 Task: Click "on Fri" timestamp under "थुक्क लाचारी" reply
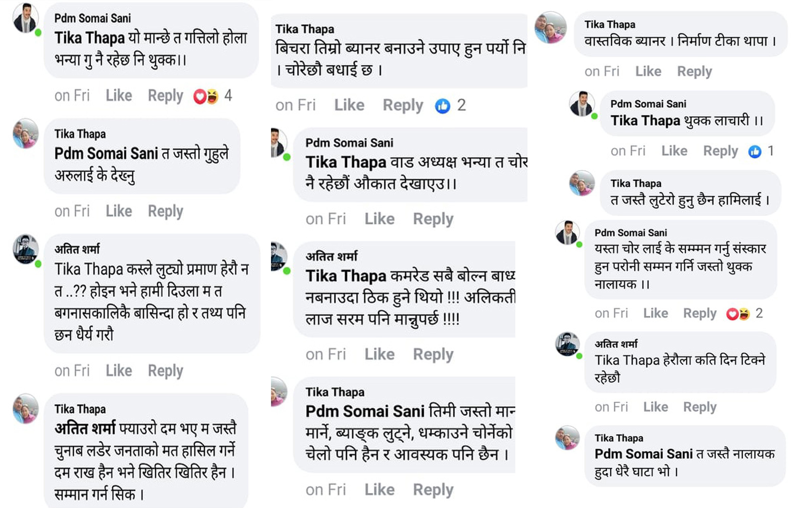[628, 151]
